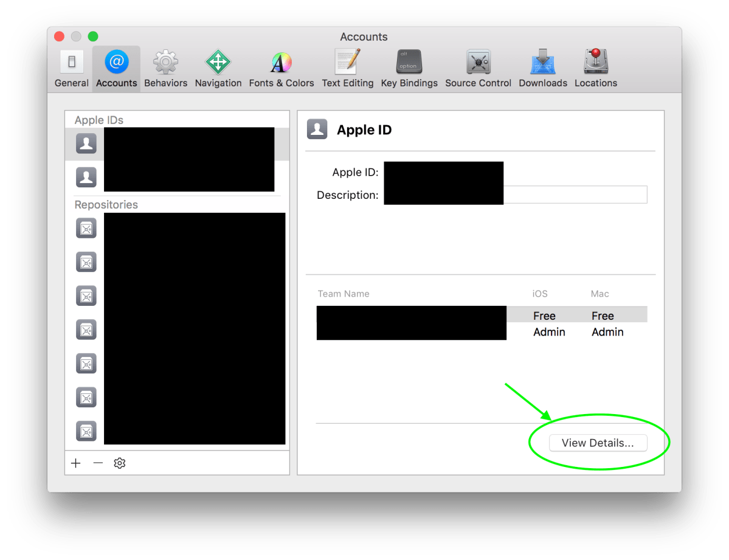Viewport: 729px width, 560px height.
Task: Open Downloads preferences pane
Action: (x=542, y=68)
